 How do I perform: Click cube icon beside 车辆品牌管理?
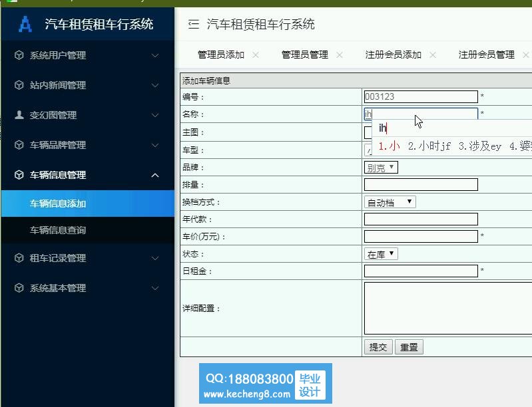[x=19, y=145]
